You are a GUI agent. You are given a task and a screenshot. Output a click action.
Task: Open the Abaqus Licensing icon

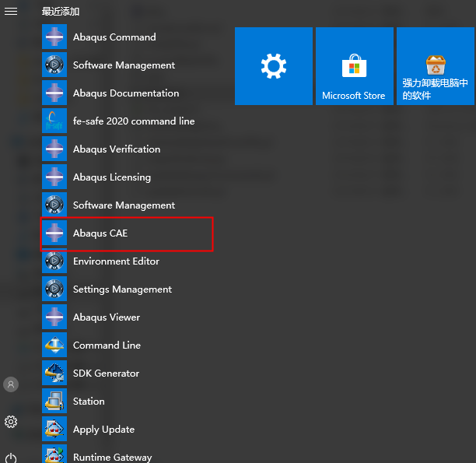point(54,177)
